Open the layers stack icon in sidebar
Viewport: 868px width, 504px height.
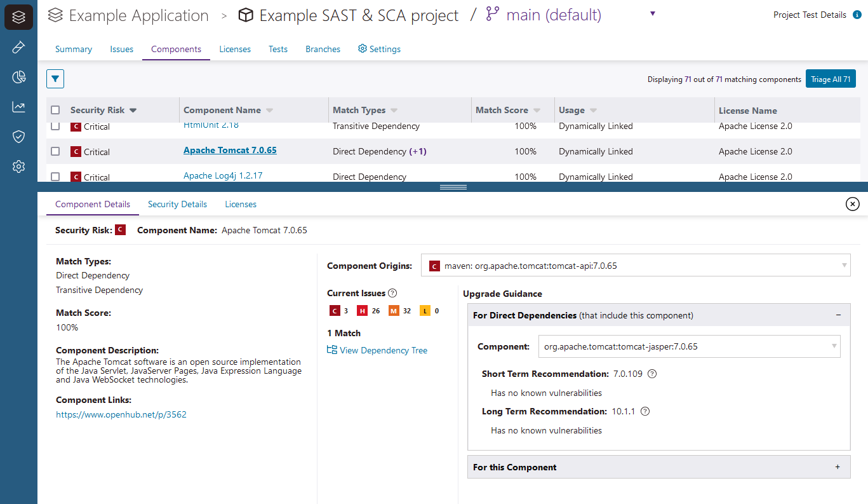(18, 17)
